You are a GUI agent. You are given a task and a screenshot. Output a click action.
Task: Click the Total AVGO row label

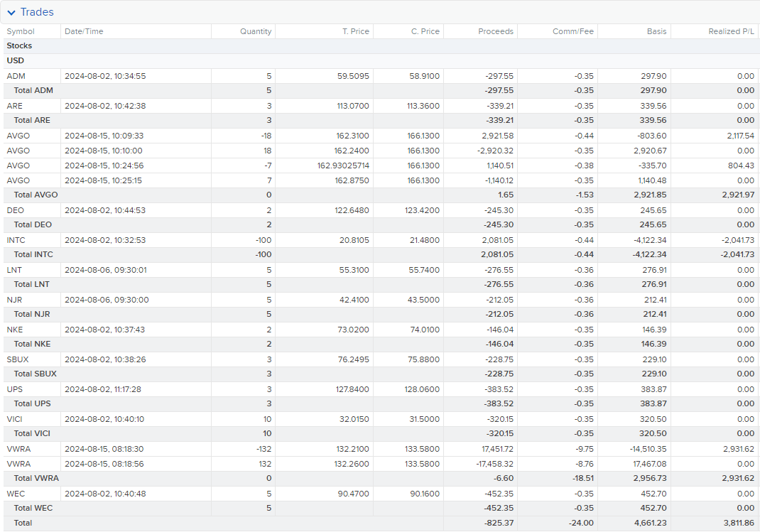[x=36, y=195]
